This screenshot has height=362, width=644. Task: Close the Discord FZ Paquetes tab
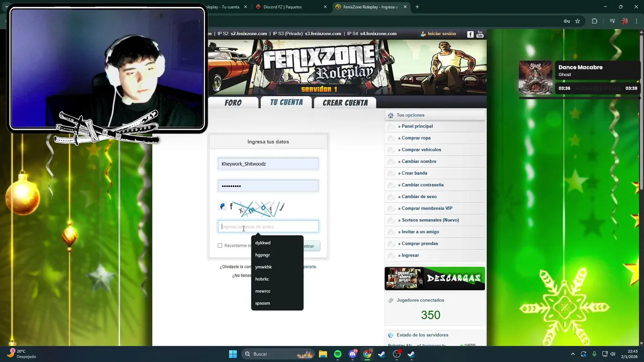tap(325, 7)
